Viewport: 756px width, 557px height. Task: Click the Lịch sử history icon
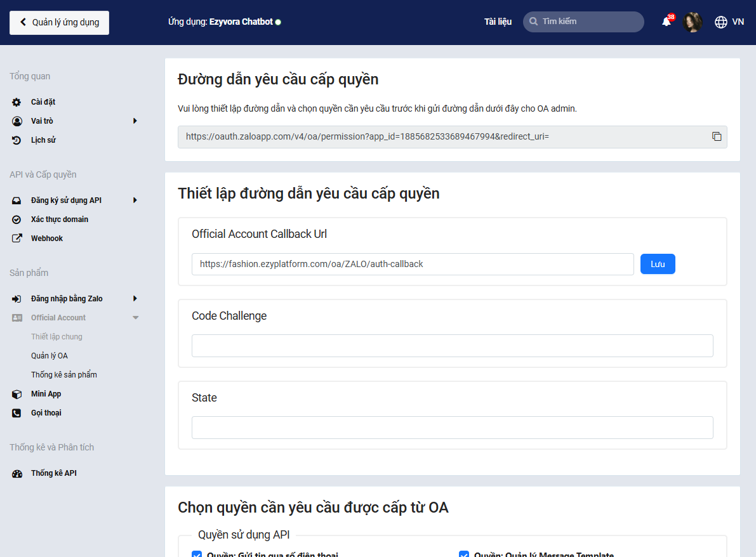pyautogui.click(x=17, y=140)
